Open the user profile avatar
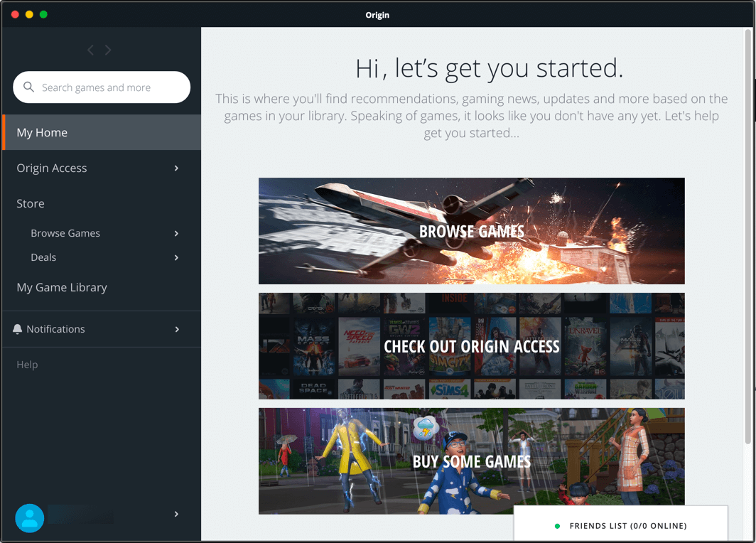The width and height of the screenshot is (756, 543). [29, 517]
